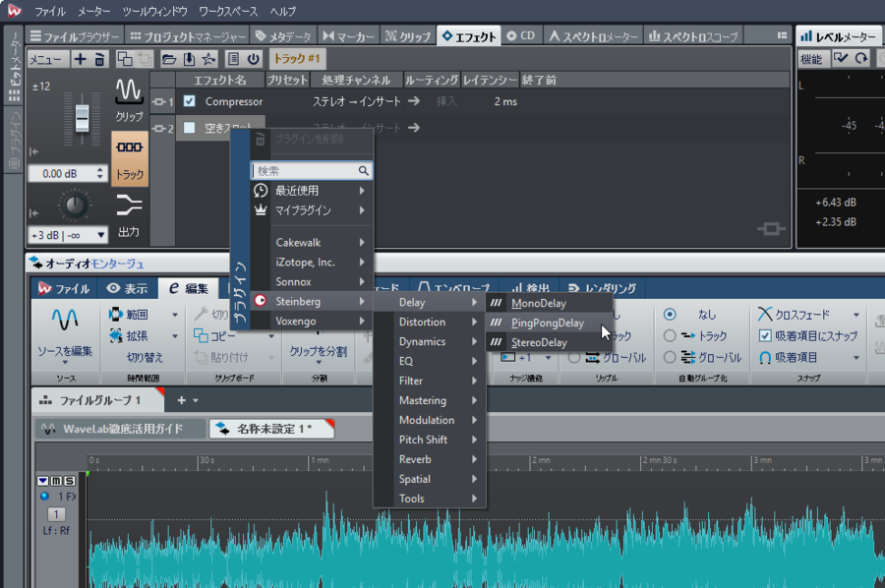Select the トラック auto-group radio button

pyautogui.click(x=670, y=335)
